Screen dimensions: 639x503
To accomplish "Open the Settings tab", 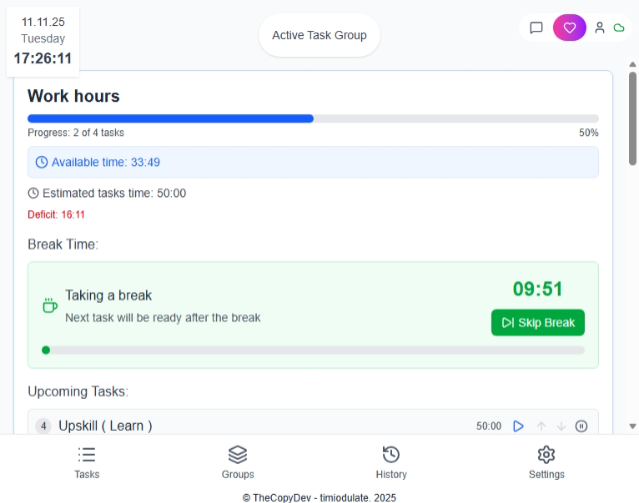I will pyautogui.click(x=546, y=463).
